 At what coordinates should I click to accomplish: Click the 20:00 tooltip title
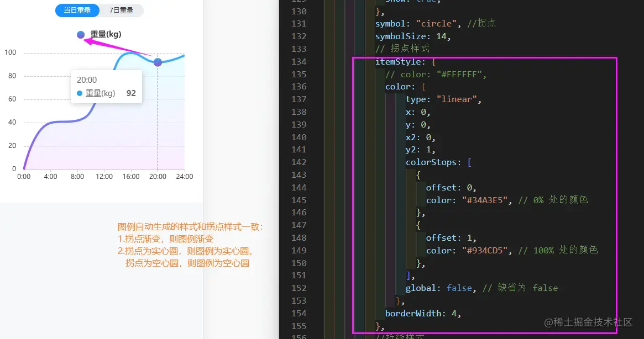[x=87, y=80]
